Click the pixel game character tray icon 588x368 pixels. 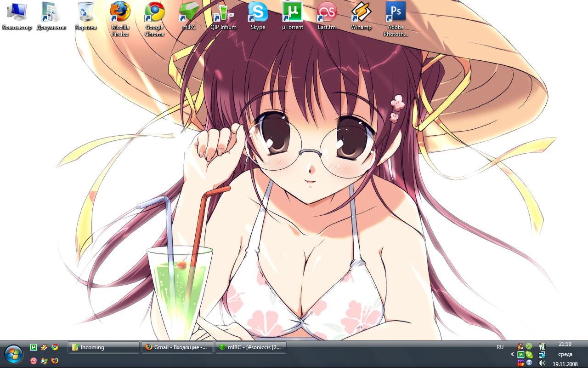point(520,363)
